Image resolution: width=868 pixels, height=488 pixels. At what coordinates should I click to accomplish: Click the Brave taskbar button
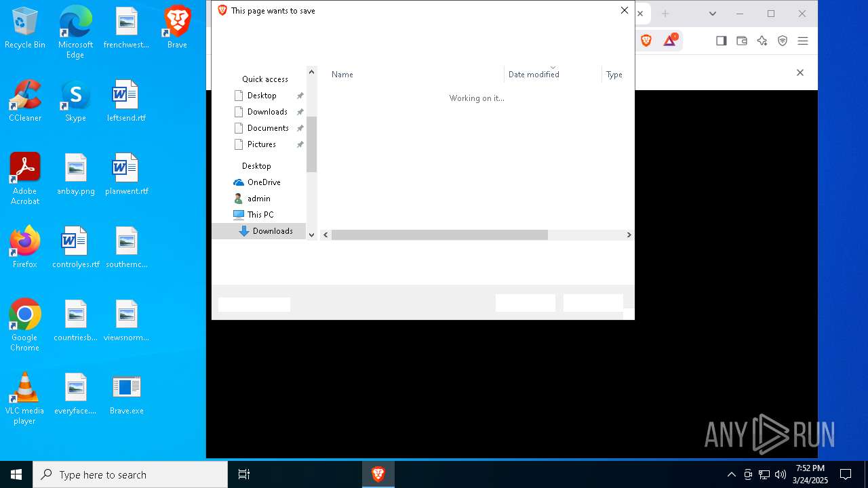(378, 474)
